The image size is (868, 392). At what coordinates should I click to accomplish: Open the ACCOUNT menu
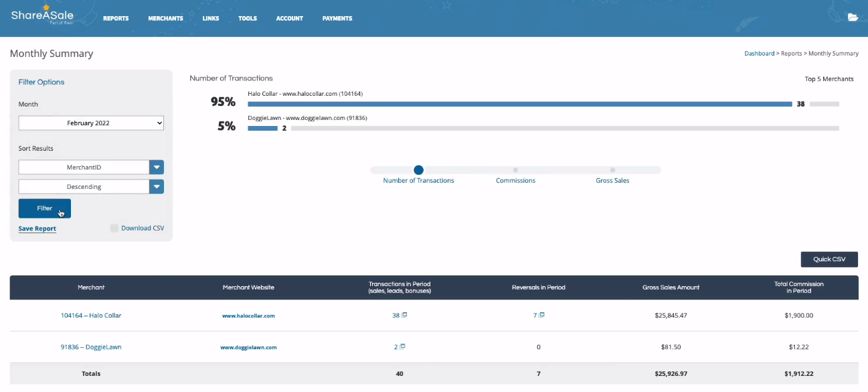[x=289, y=18]
